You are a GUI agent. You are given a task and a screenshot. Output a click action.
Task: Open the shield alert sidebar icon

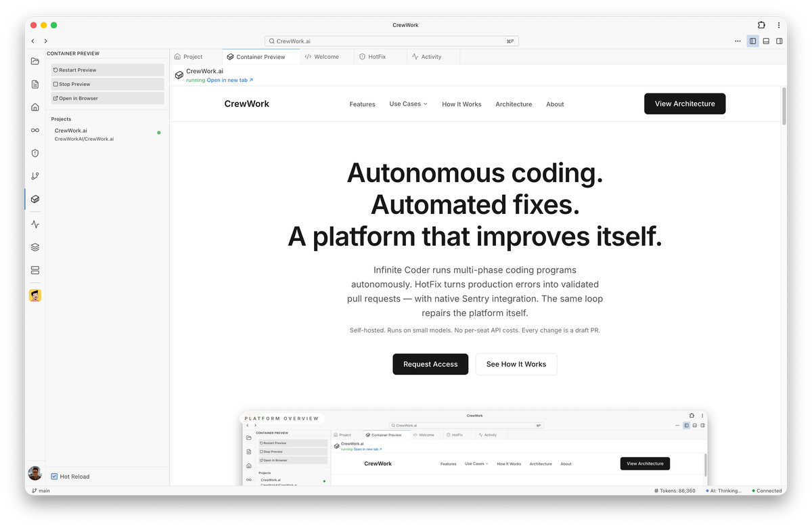[x=35, y=153]
